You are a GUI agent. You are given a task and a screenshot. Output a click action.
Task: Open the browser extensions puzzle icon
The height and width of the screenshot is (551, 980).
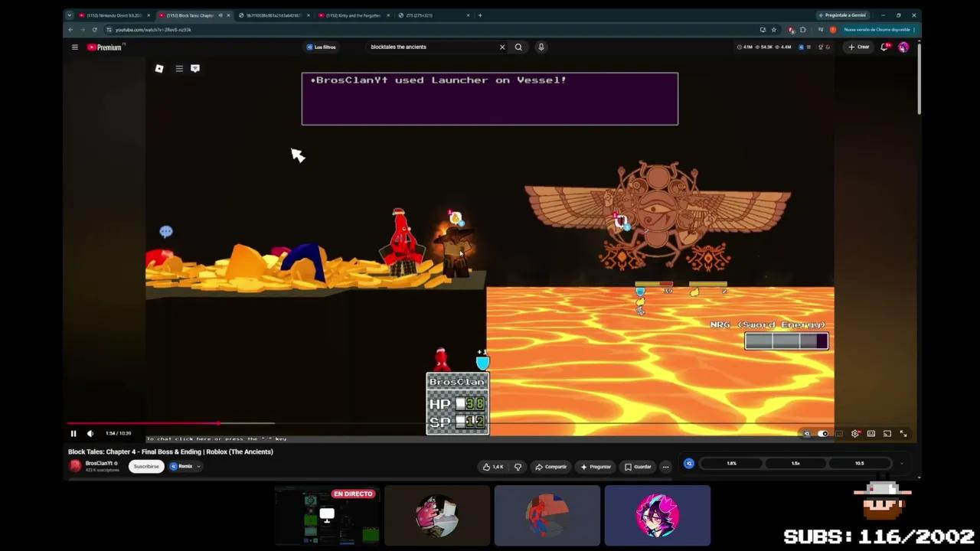(802, 30)
